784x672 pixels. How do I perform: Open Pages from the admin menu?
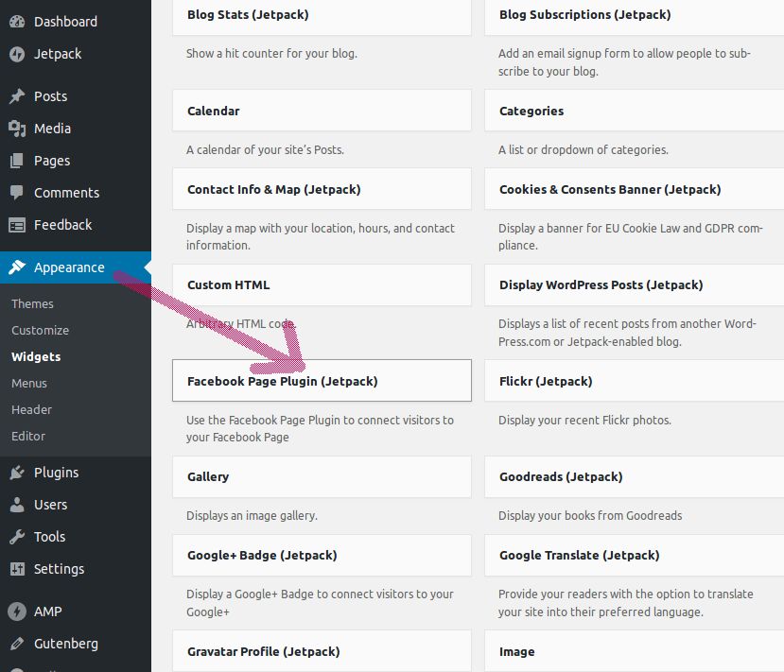76,161
